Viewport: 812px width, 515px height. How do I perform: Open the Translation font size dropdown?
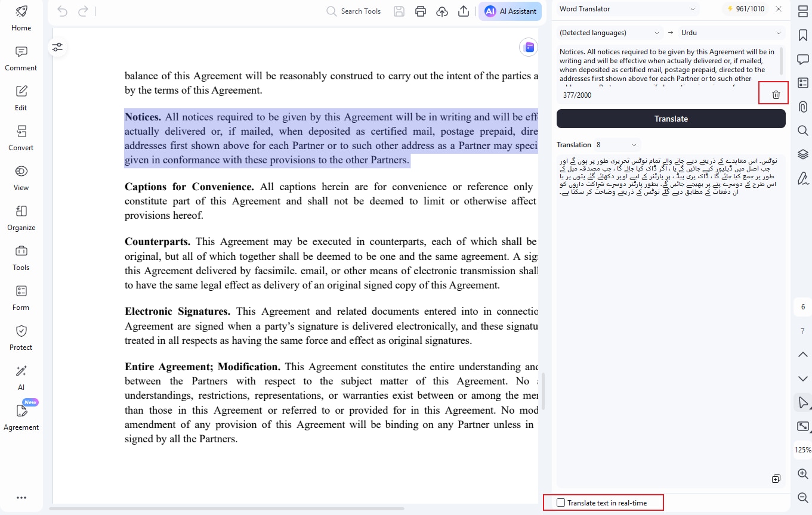[x=617, y=145]
